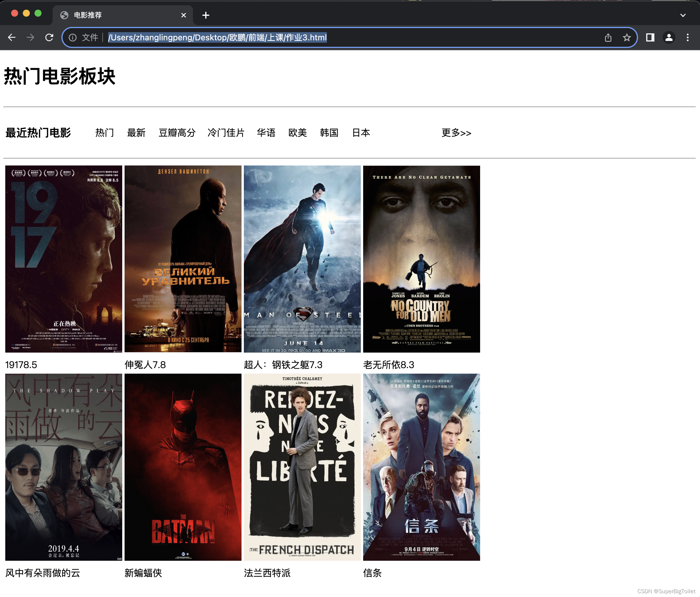The image size is (700, 597).
Task: Click the 信条 caption text
Action: pyautogui.click(x=372, y=573)
